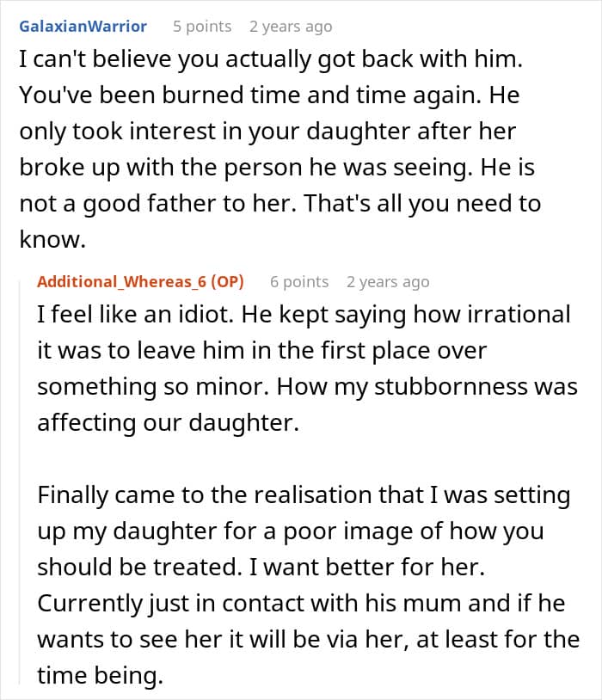Click the (OP) tag beside the username
This screenshot has height=700, width=602.
pyautogui.click(x=227, y=282)
